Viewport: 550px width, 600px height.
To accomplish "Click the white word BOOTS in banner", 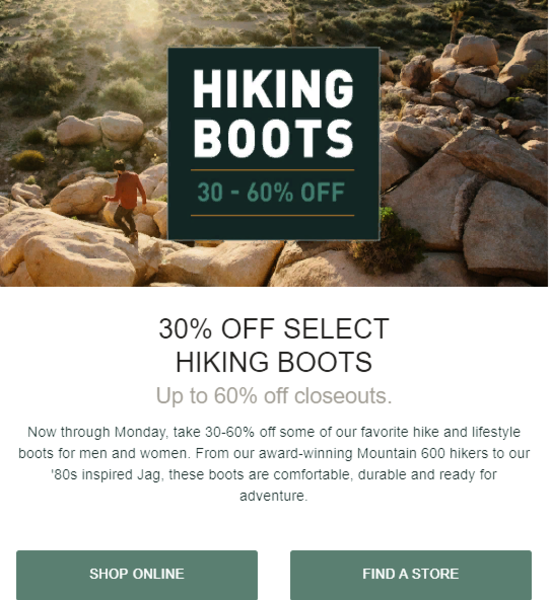I will click(x=273, y=138).
